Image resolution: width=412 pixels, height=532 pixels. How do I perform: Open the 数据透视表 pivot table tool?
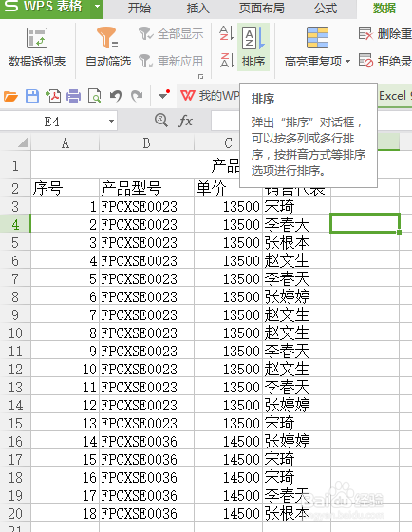pos(37,47)
